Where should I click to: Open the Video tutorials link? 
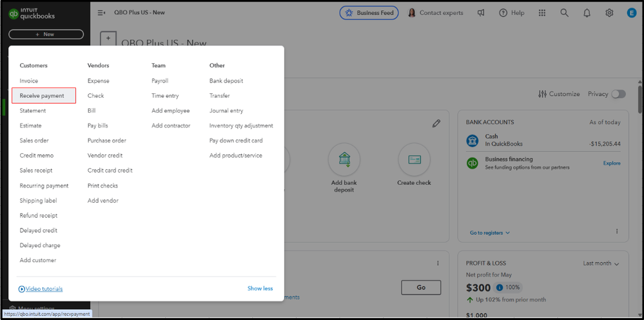coord(41,289)
